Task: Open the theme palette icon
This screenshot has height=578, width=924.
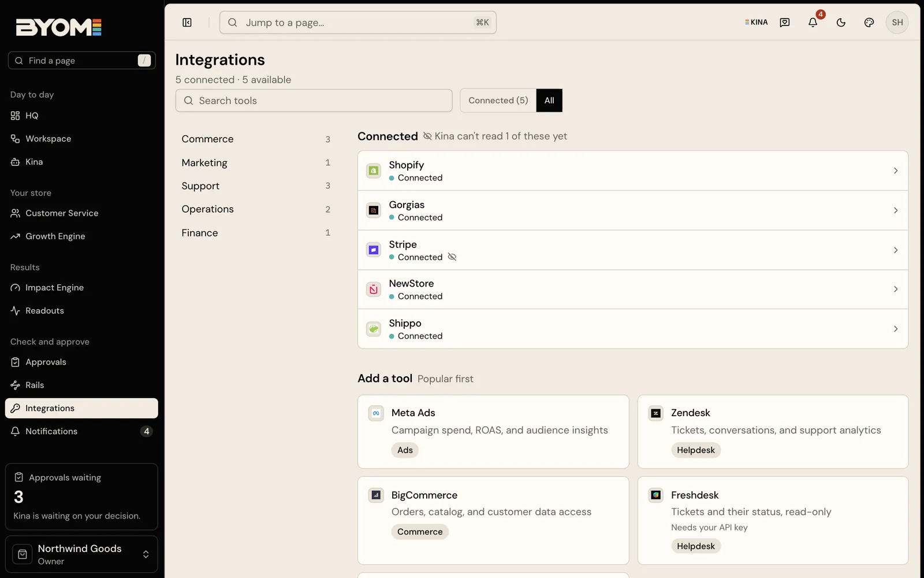Action: coord(869,23)
